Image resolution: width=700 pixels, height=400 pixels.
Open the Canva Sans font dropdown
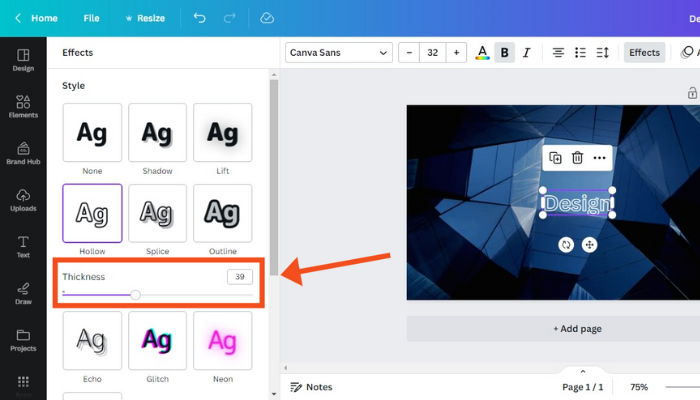(x=339, y=53)
